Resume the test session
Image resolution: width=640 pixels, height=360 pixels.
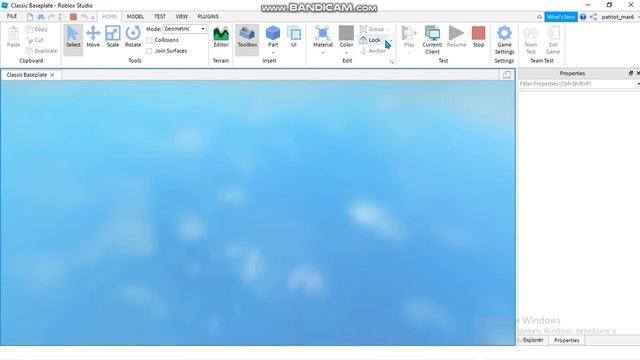click(456, 37)
